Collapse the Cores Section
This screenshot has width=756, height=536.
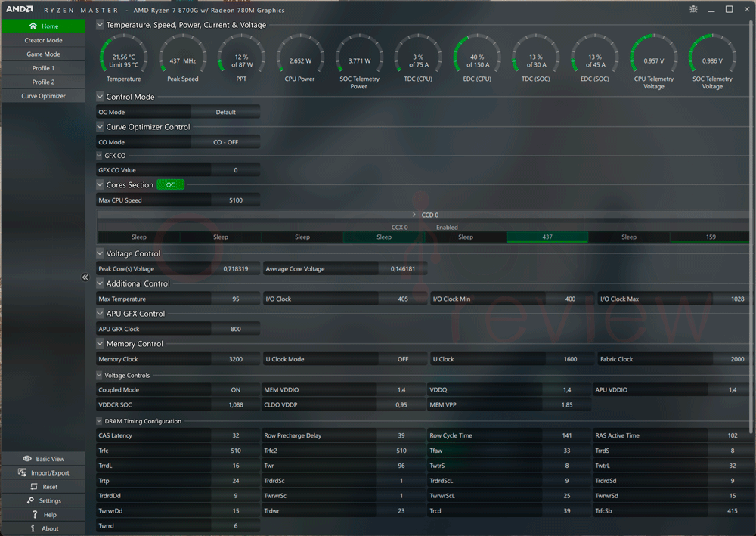point(100,184)
